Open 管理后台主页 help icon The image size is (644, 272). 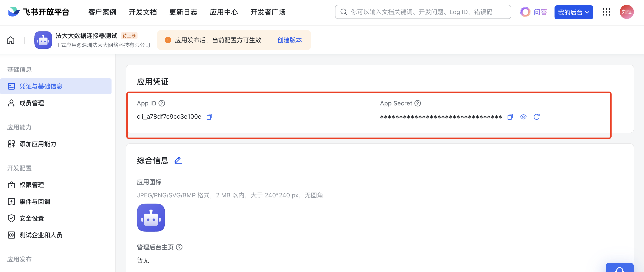[179, 247]
